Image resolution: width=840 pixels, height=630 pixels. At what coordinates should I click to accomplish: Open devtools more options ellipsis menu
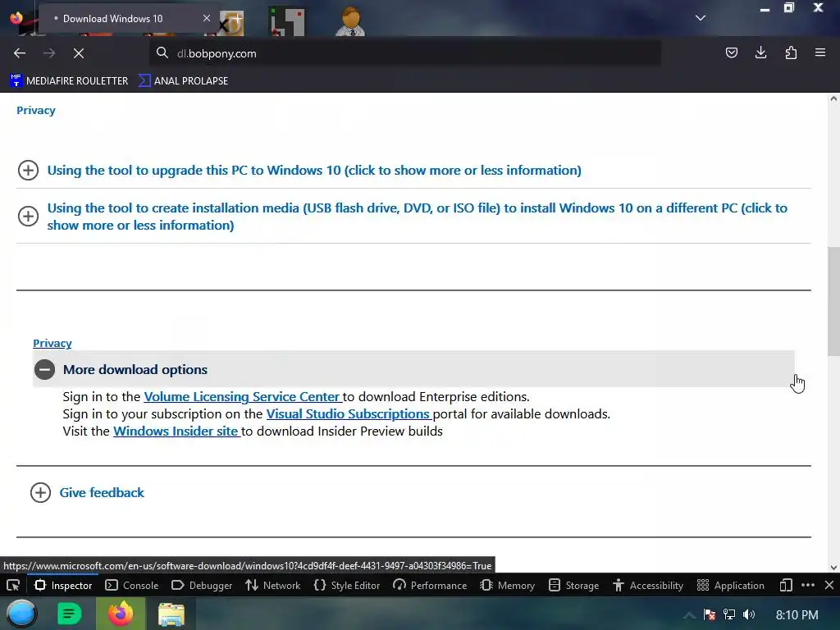[x=808, y=585]
